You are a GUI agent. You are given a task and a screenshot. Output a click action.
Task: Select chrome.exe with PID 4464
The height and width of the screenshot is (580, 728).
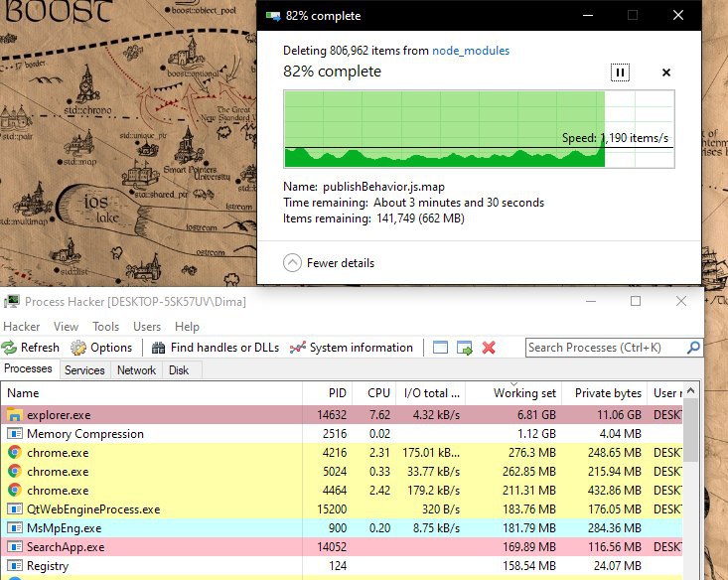(342, 491)
